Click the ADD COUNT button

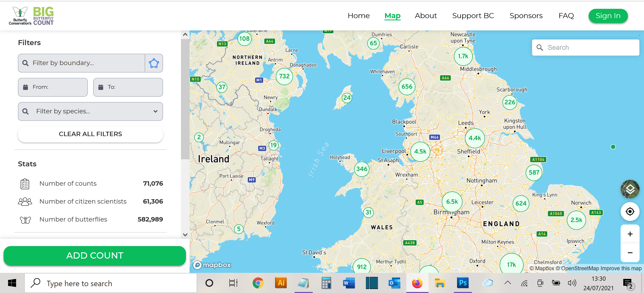pyautogui.click(x=95, y=256)
